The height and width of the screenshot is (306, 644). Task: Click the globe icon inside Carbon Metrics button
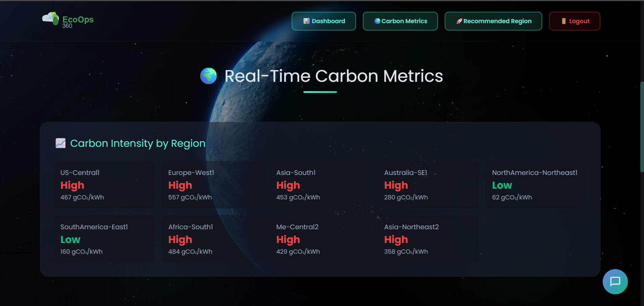[377, 21]
